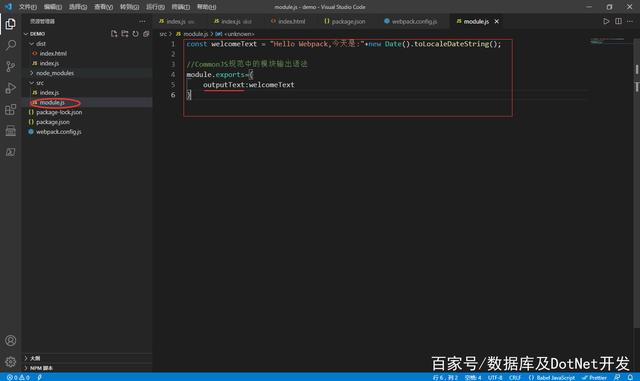The image size is (640, 381).
Task: Run code with the play icon
Action: click(606, 21)
